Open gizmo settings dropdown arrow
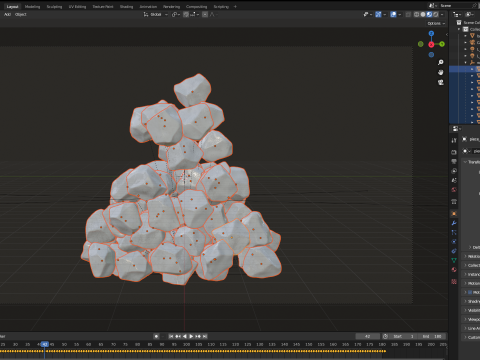Viewport: 480px width, 360px height. pyautogui.click(x=385, y=14)
